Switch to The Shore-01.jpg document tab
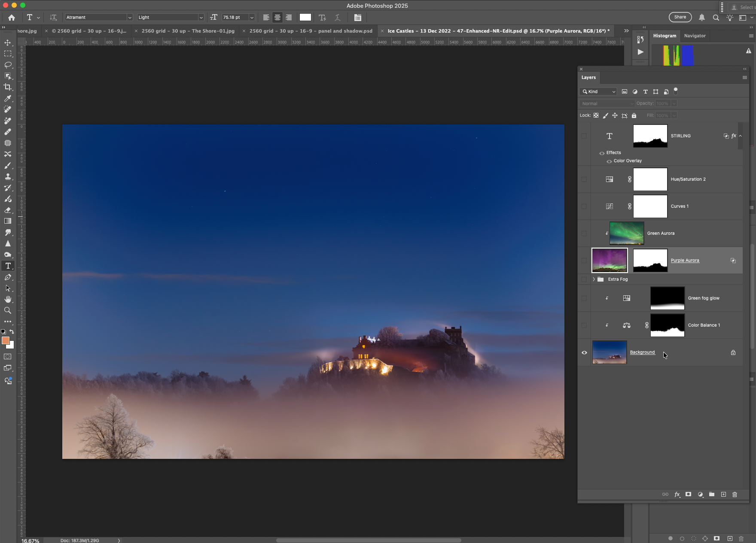This screenshot has height=543, width=756. (x=188, y=31)
